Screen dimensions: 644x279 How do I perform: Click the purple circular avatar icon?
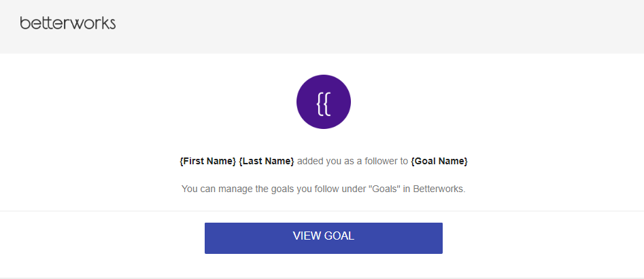324,102
